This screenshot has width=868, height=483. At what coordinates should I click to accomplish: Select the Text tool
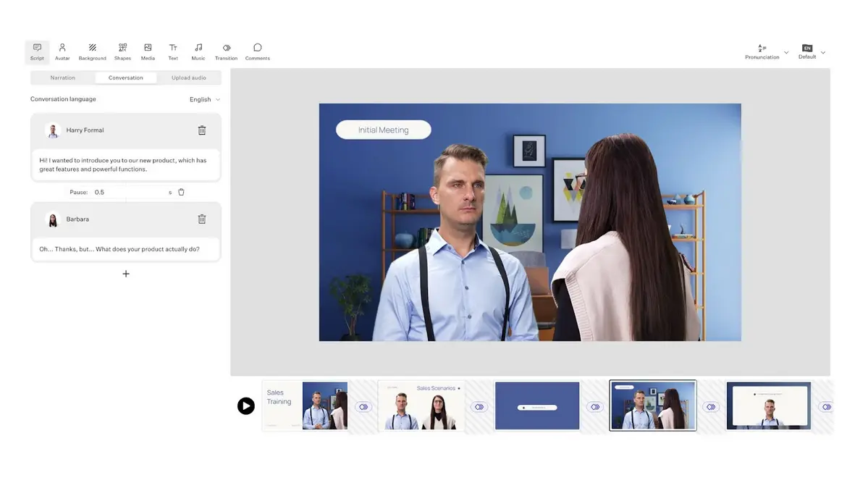tap(173, 51)
